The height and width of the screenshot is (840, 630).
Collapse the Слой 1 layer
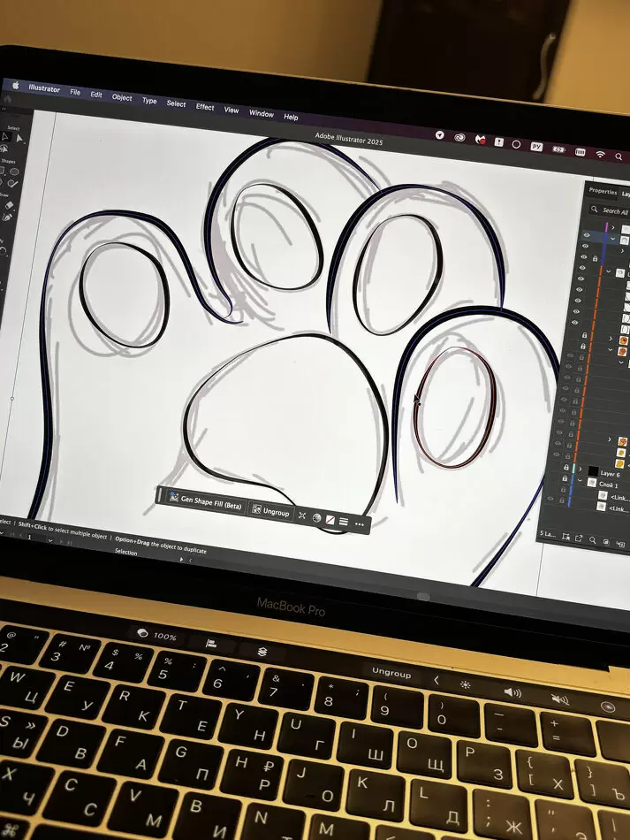(580, 484)
